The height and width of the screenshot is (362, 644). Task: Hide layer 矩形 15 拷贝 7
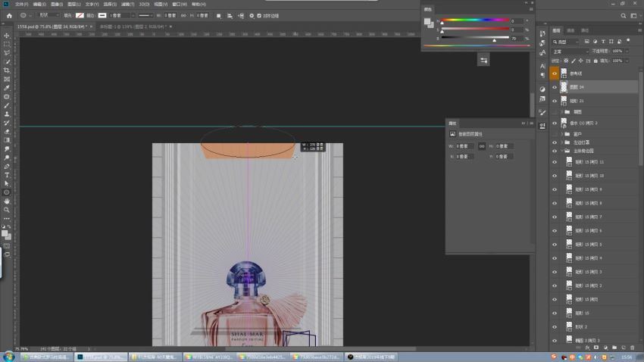point(555,217)
